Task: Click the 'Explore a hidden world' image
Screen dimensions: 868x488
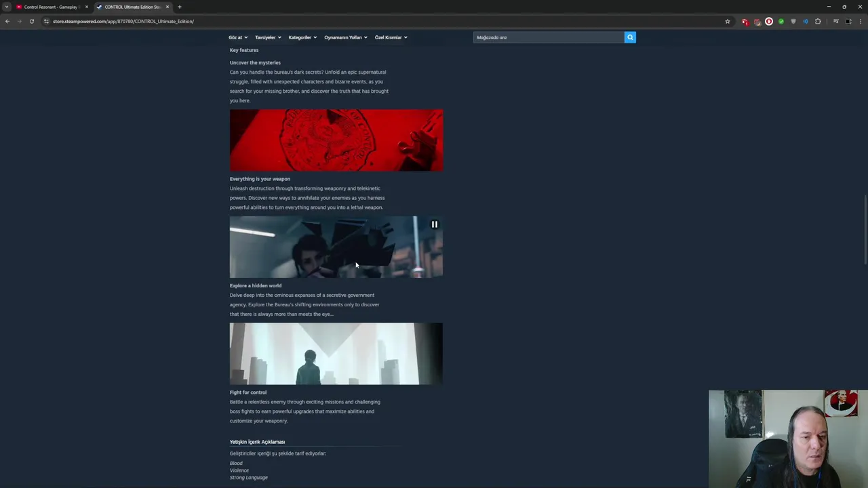Action: 336,354
